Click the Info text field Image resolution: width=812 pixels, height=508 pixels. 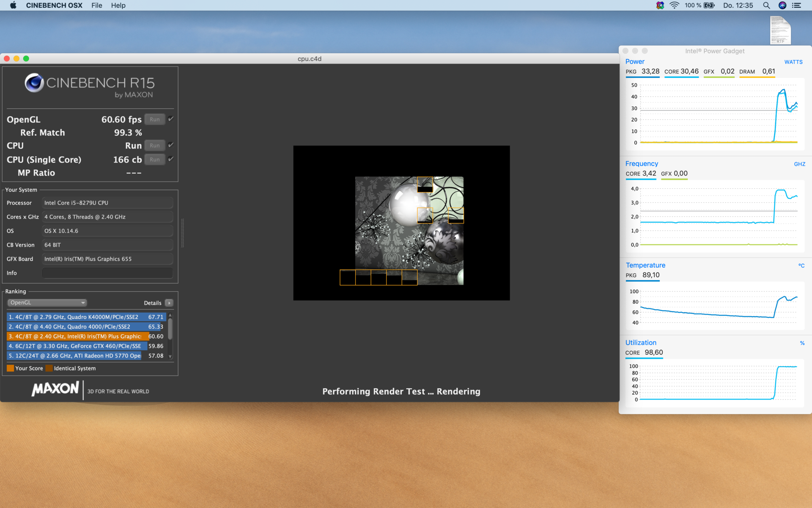click(107, 273)
